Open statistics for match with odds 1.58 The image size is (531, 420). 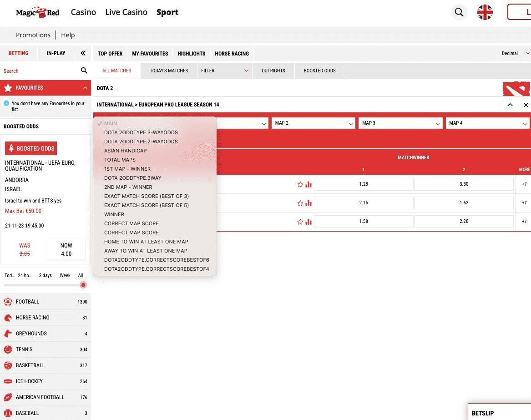pyautogui.click(x=308, y=222)
